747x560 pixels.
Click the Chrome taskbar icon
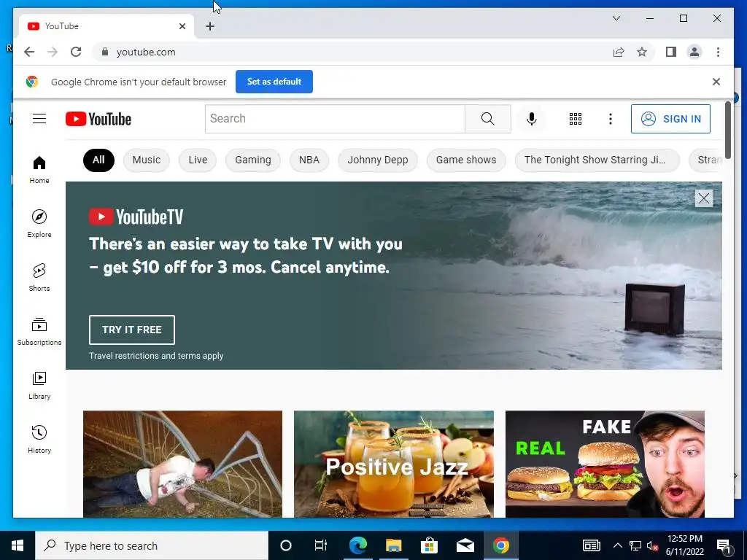click(500, 545)
